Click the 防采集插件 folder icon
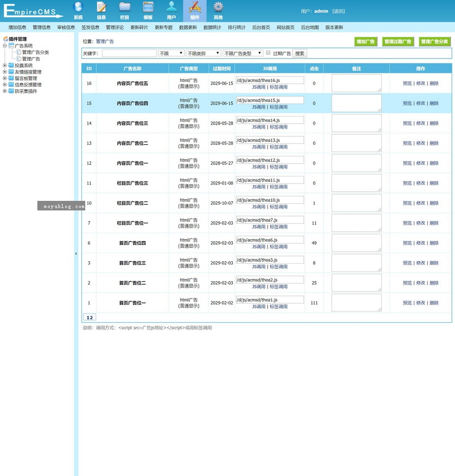The height and width of the screenshot is (476, 455). [11, 91]
